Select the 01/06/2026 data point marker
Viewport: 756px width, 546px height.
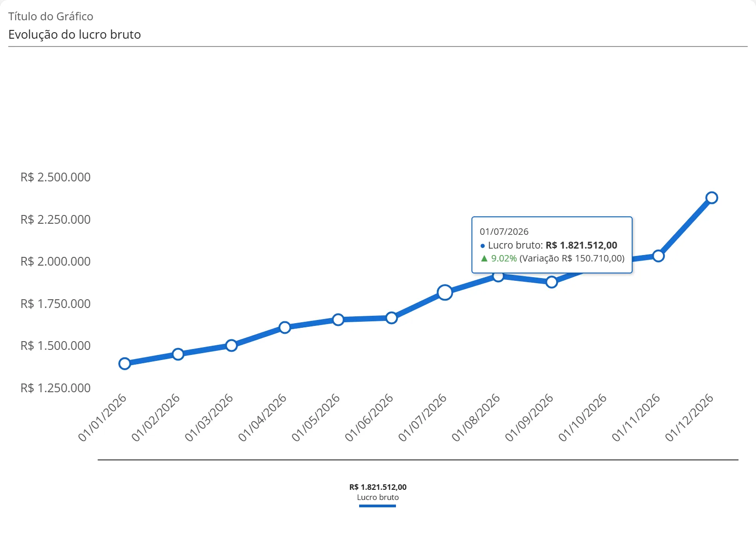pyautogui.click(x=392, y=318)
